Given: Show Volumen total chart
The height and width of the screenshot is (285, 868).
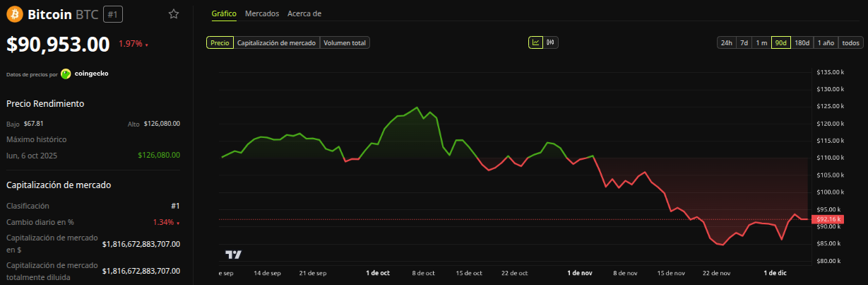Looking at the screenshot, I should coord(345,43).
